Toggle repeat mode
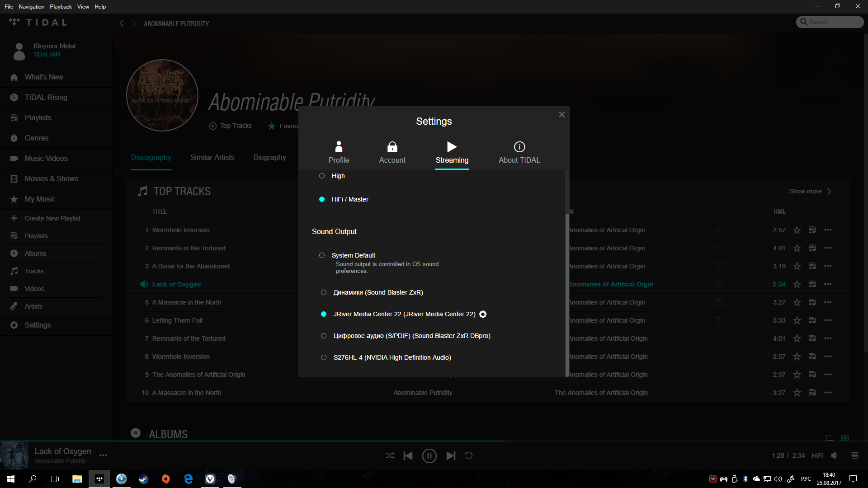Viewport: 868px width, 488px height. click(x=469, y=455)
